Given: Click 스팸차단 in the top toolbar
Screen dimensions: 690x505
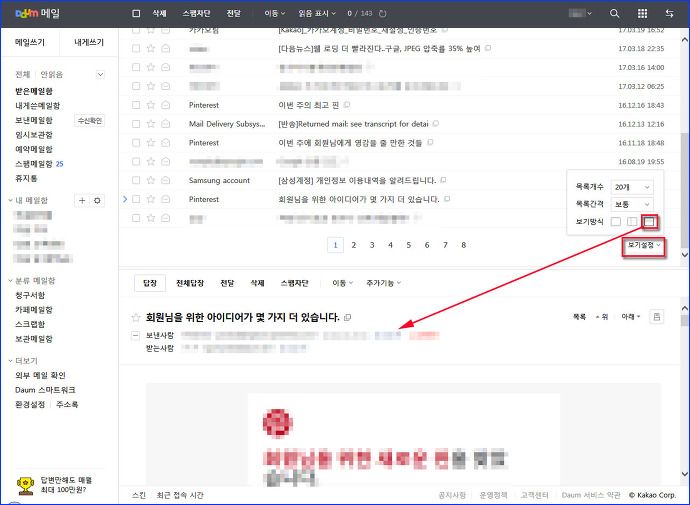Looking at the screenshot, I should (x=196, y=14).
